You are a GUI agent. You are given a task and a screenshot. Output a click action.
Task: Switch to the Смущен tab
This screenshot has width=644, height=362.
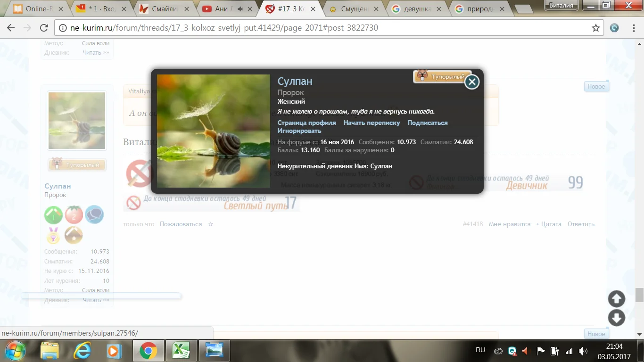pyautogui.click(x=354, y=8)
